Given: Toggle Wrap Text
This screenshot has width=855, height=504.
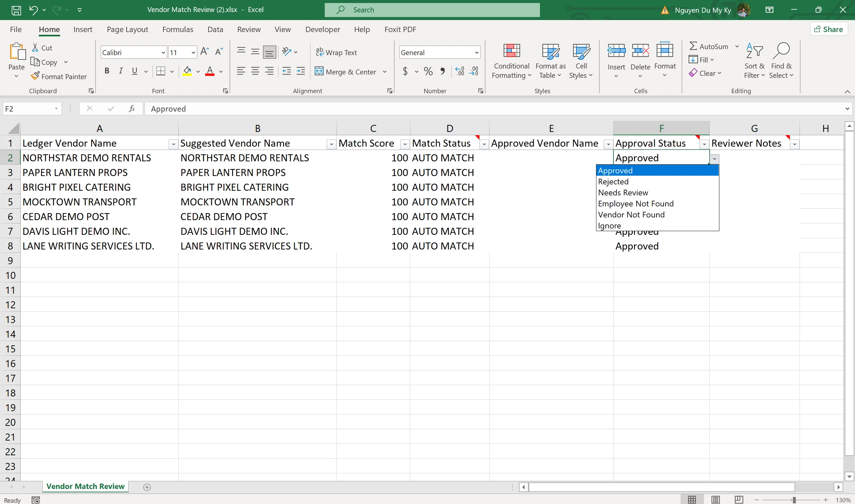Looking at the screenshot, I should (336, 52).
